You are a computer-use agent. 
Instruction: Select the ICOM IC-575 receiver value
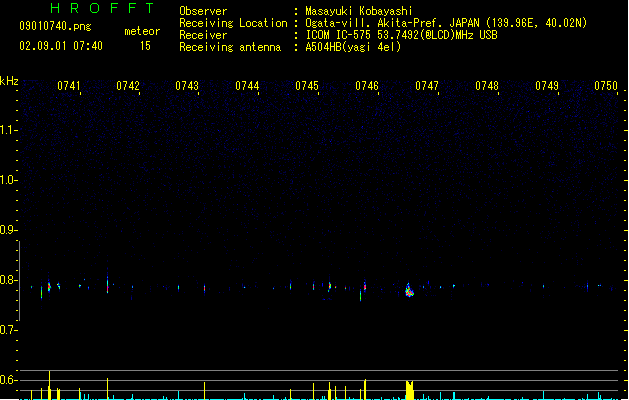[x=401, y=35]
